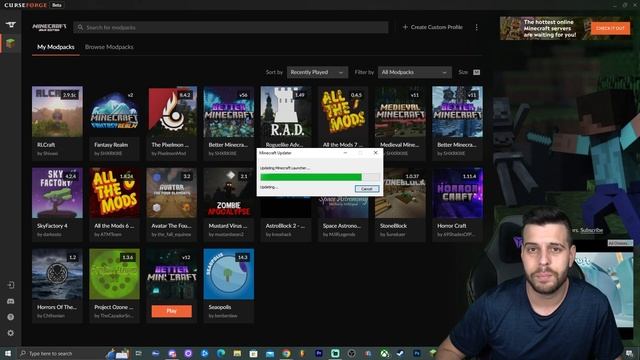Click the orange Check It Out button

[x=610, y=28]
